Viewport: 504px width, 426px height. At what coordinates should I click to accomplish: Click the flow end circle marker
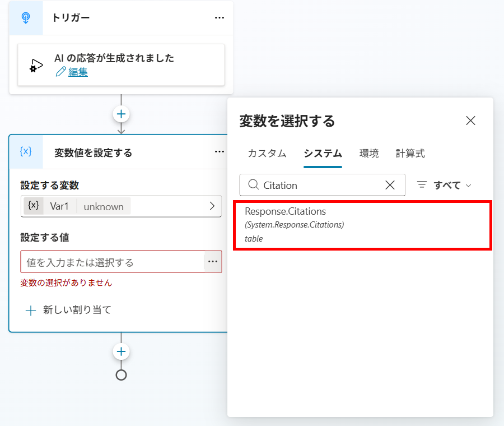pyautogui.click(x=121, y=375)
